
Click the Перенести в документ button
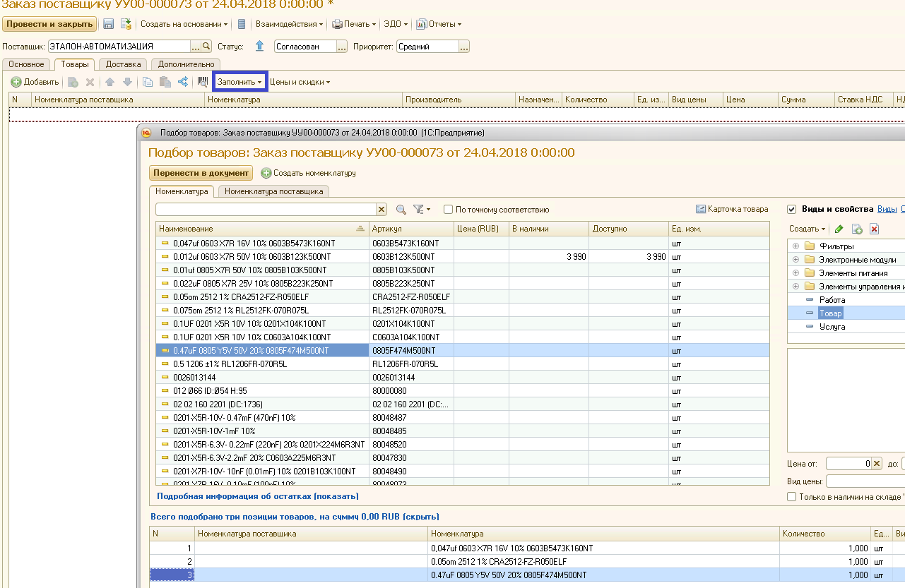click(x=201, y=173)
